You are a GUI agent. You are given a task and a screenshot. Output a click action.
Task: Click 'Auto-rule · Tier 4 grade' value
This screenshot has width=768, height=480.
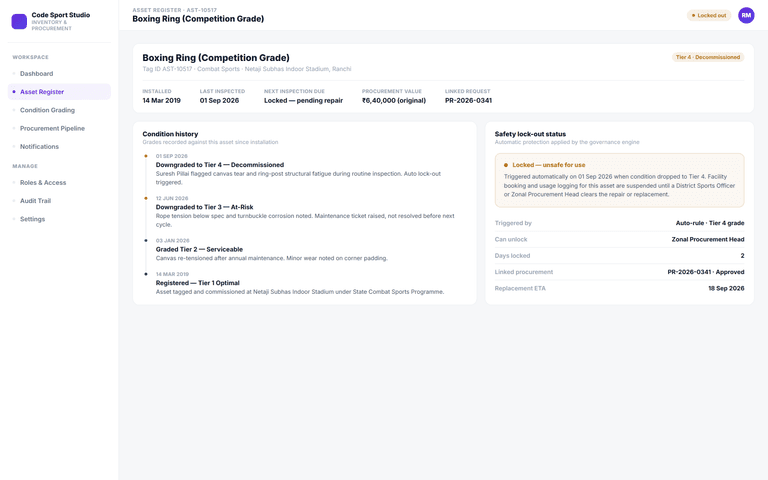pyautogui.click(x=710, y=223)
